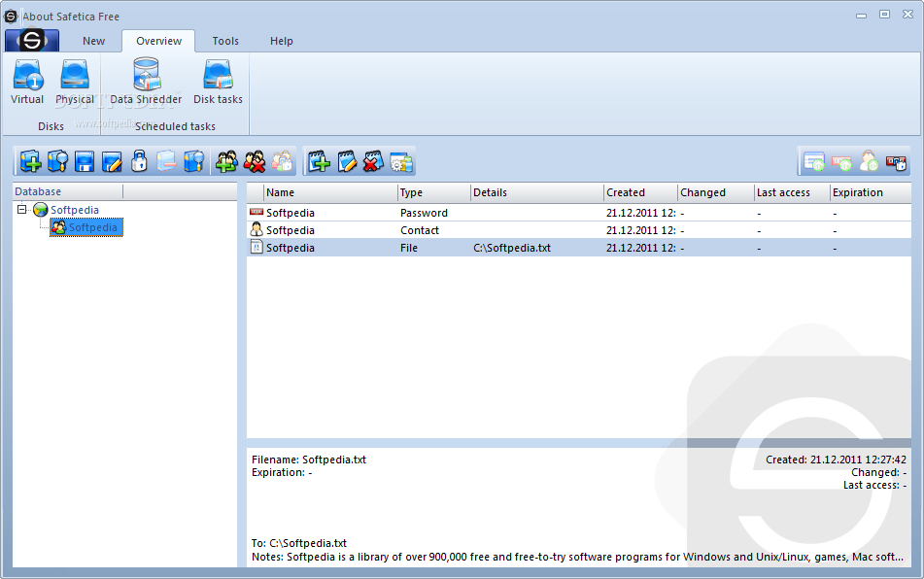Click the window with green arrow icon
This screenshot has height=579, width=924.
814,161
